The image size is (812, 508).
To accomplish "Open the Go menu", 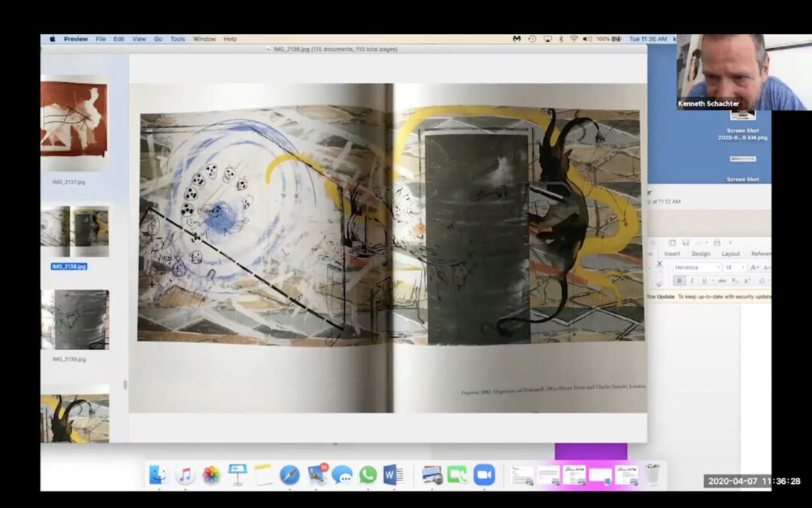I will pos(158,39).
